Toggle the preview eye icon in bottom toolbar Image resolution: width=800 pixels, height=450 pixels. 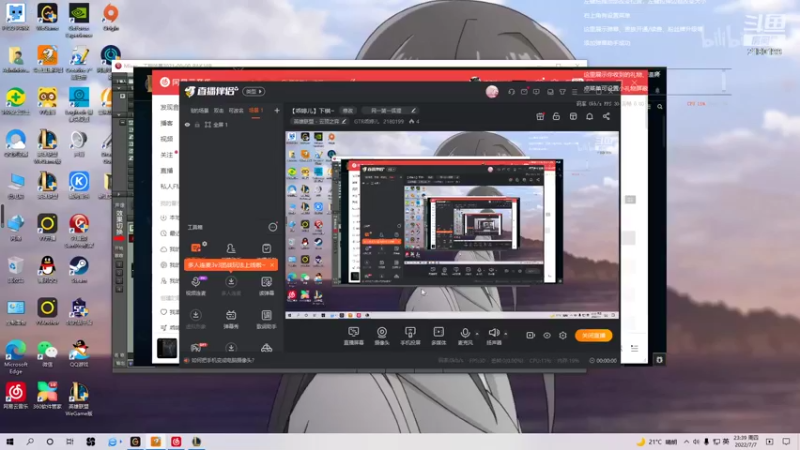coord(547,335)
